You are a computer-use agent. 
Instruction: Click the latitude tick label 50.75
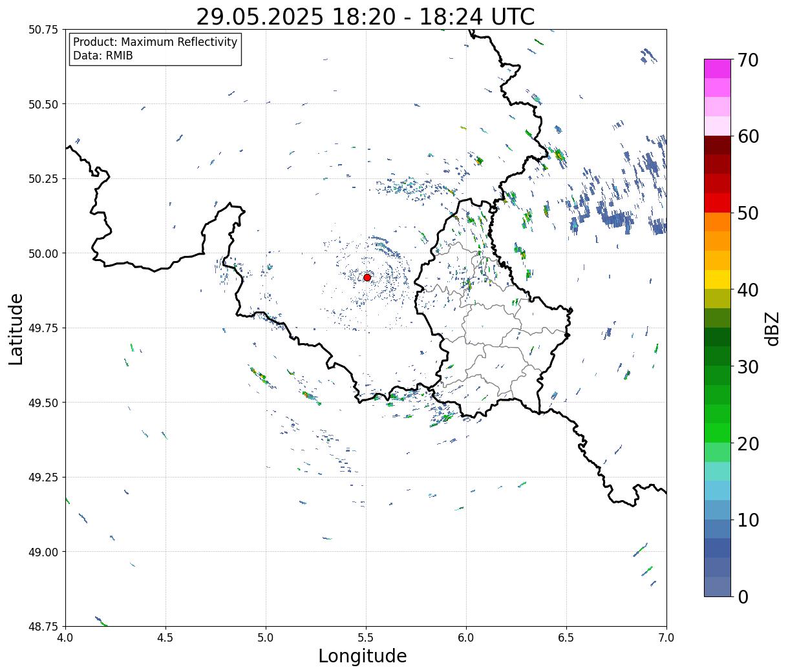pyautogui.click(x=43, y=30)
